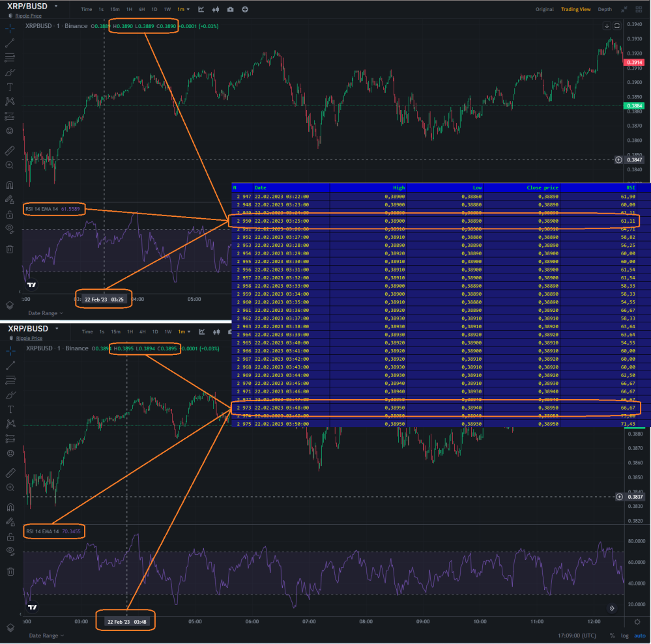Open the Ripple Price link in the bottom chart
The height and width of the screenshot is (644, 651).
(x=29, y=338)
